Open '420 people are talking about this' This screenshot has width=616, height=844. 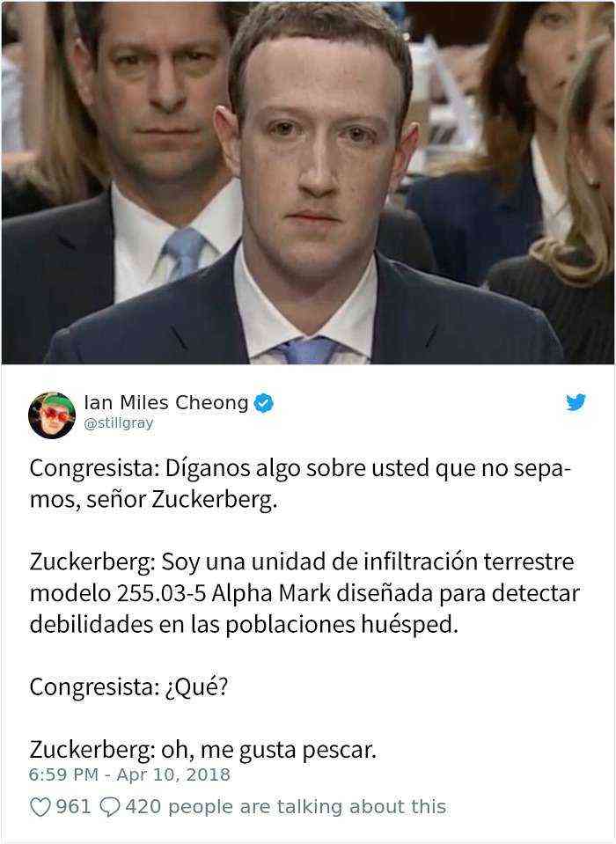coord(286,807)
